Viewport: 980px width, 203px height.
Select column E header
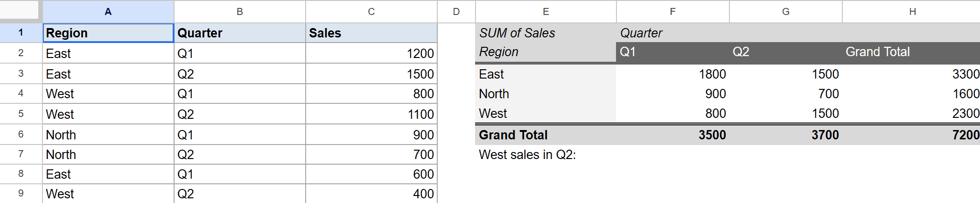click(546, 12)
